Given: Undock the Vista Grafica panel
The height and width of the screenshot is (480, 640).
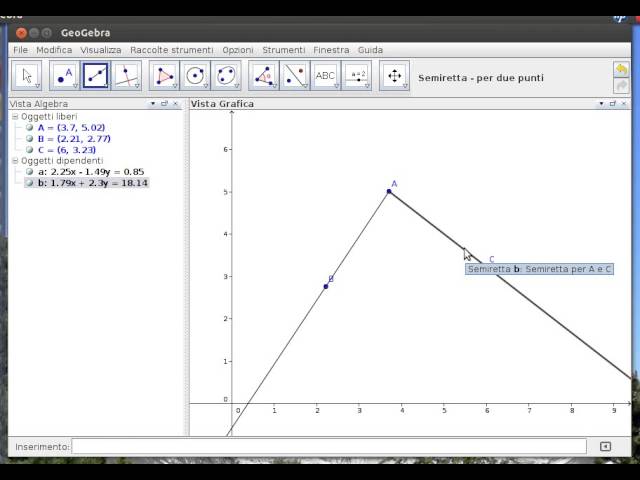Looking at the screenshot, I should (612, 104).
